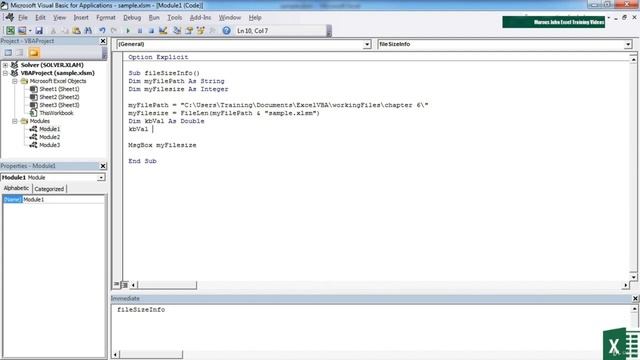Open Project Explorer toolbar icon

point(177,31)
